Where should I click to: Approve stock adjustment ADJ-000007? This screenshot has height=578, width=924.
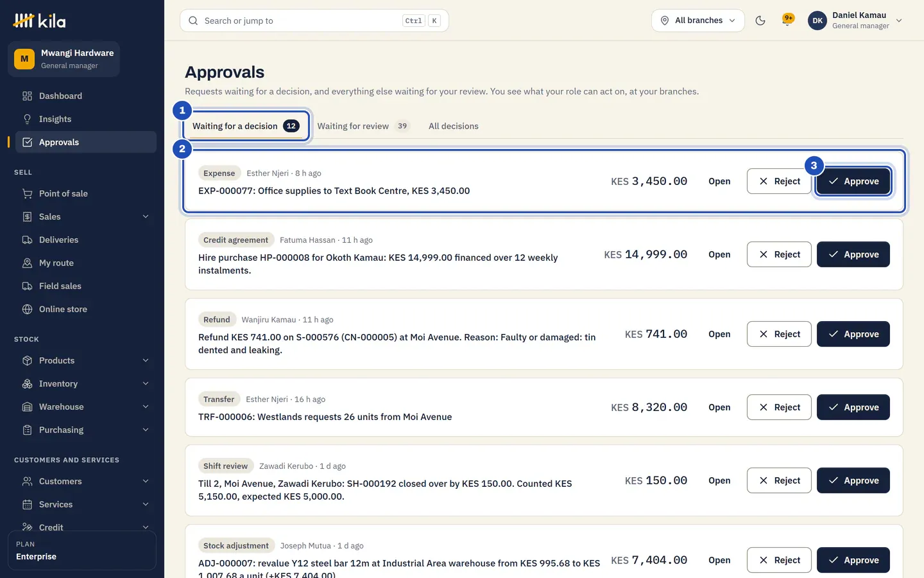853,560
